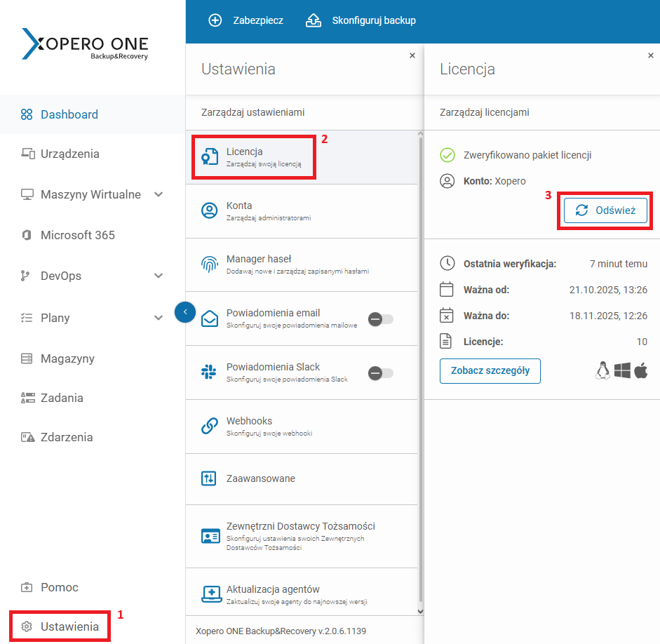The image size is (660, 644).
Task: Click the Skonfiguruj backup upload icon
Action: [x=314, y=20]
